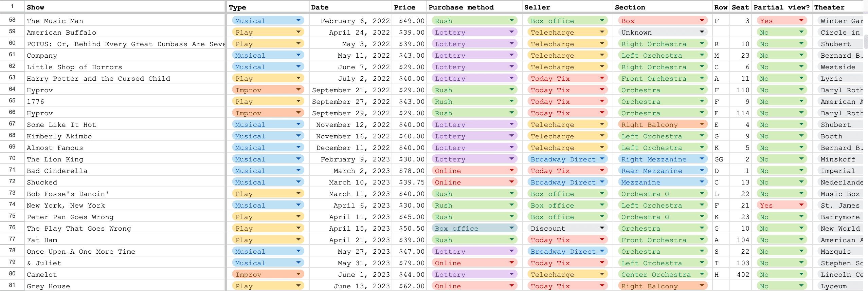Expand Seller dropdown for The Lion King

(x=602, y=159)
